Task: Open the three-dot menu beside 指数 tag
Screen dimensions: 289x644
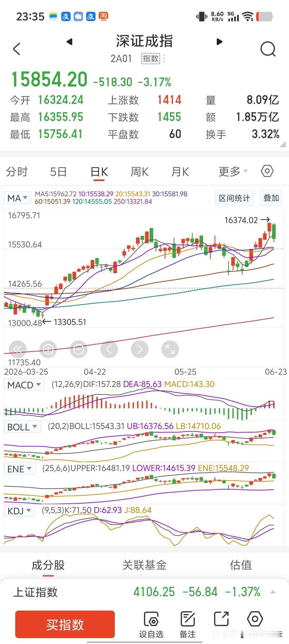Action: tap(164, 59)
